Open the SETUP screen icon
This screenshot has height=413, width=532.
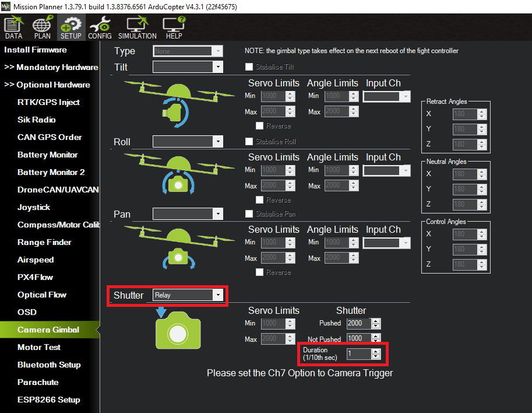point(71,27)
